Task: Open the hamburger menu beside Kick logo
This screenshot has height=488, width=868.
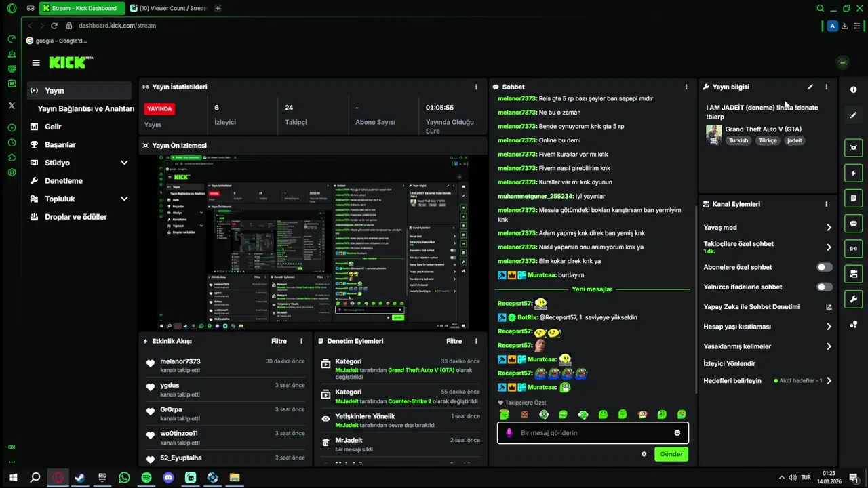Action: [x=36, y=62]
